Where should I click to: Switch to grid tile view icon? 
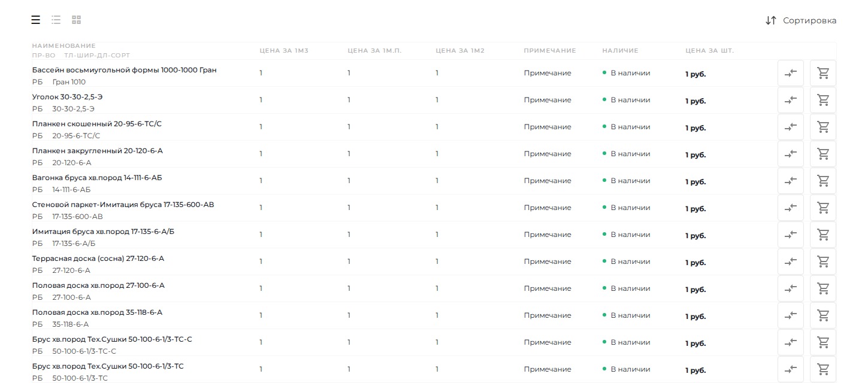pos(76,20)
